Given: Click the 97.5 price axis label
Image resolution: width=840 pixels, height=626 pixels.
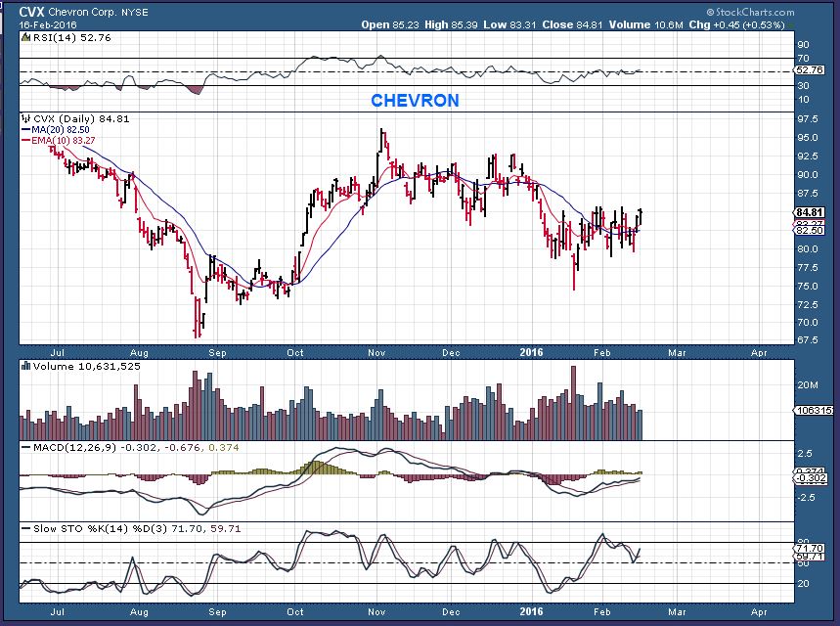Looking at the screenshot, I should point(808,119).
